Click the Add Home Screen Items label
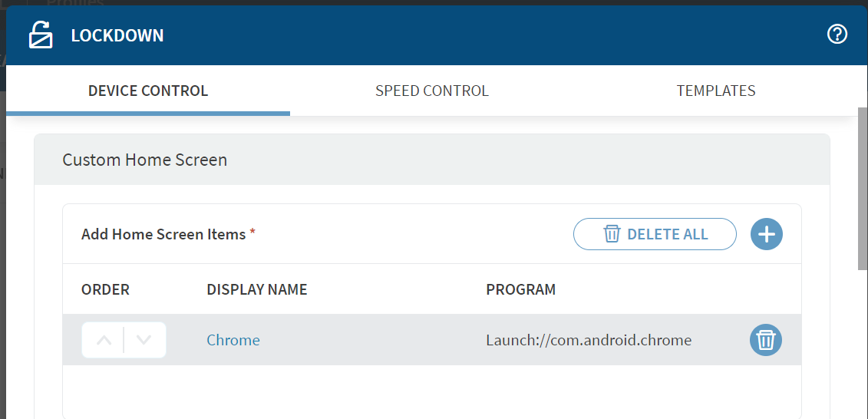The height and width of the screenshot is (419, 868). click(x=163, y=234)
